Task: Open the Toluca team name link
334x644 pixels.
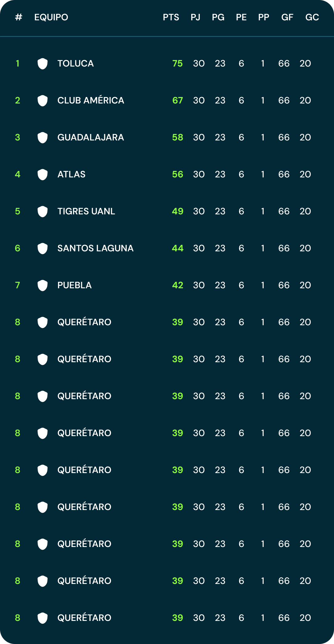Action: pyautogui.click(x=76, y=63)
